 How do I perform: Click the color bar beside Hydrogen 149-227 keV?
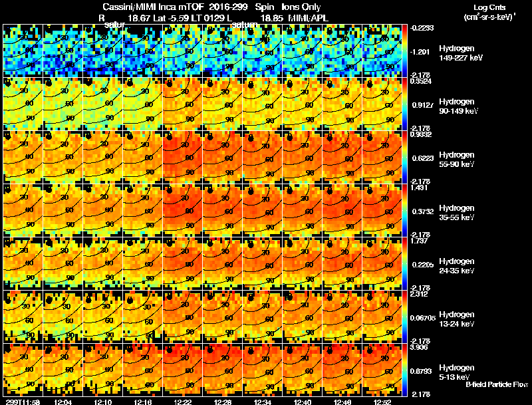coord(405,51)
